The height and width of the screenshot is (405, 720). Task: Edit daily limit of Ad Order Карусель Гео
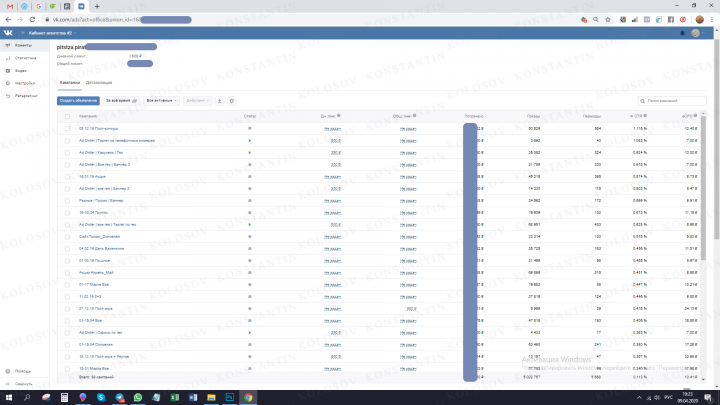coord(336,152)
